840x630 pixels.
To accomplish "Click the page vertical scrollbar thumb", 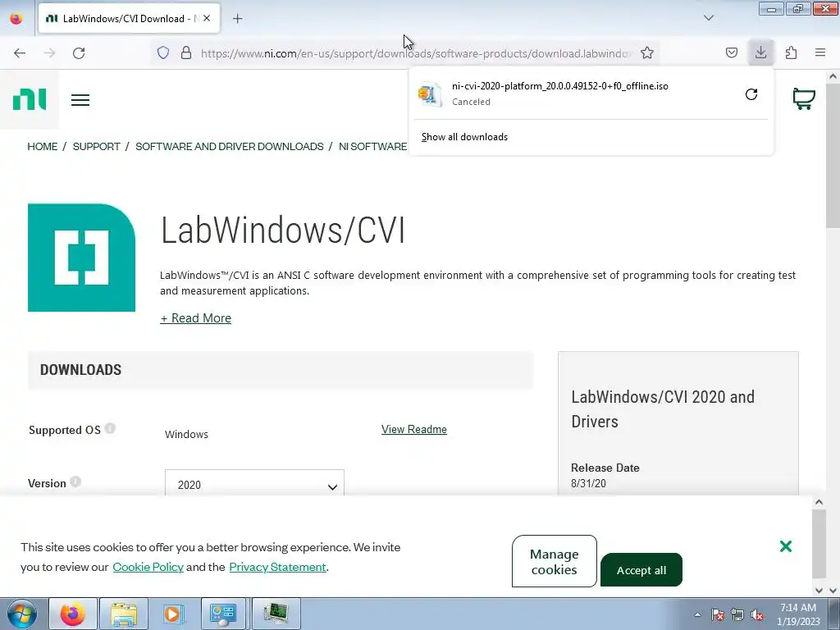I will tap(833, 155).
